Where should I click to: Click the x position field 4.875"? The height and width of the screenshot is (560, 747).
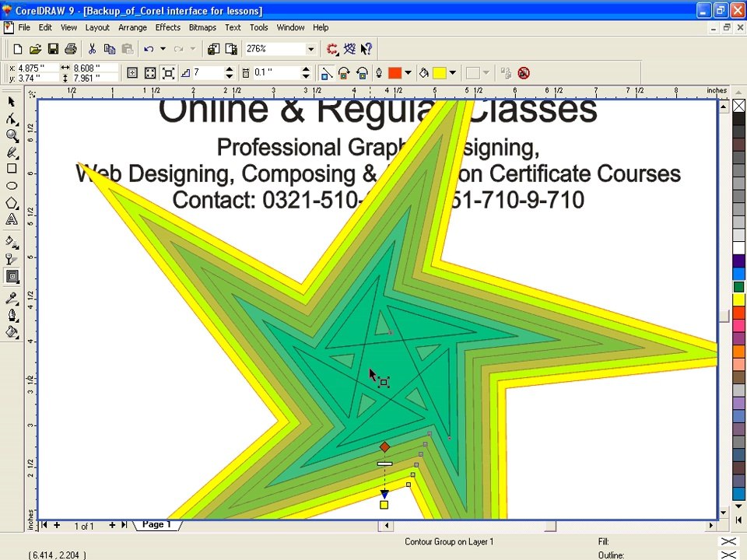click(x=37, y=68)
